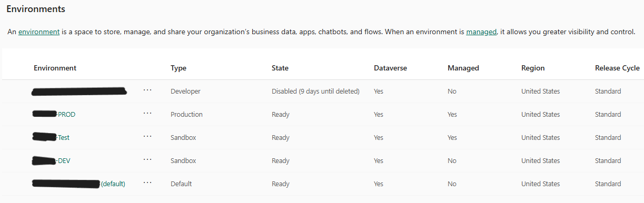Image resolution: width=644 pixels, height=203 pixels.
Task: Open the PROD environment link
Action: [x=54, y=114]
